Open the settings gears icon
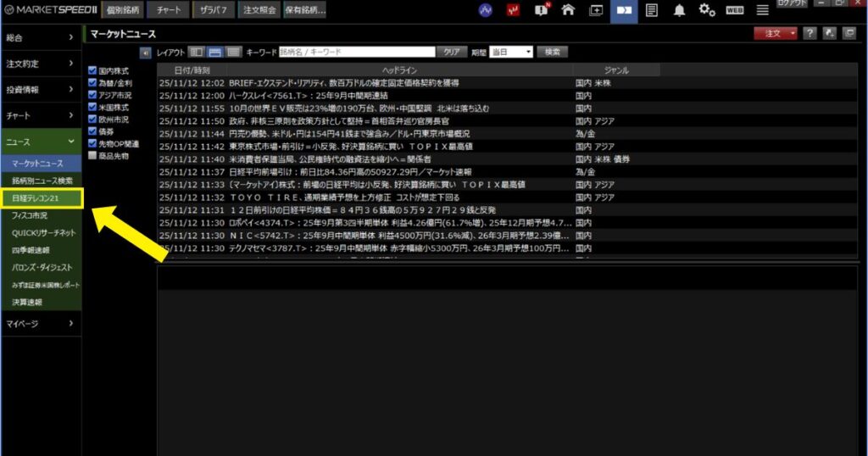 click(x=707, y=10)
